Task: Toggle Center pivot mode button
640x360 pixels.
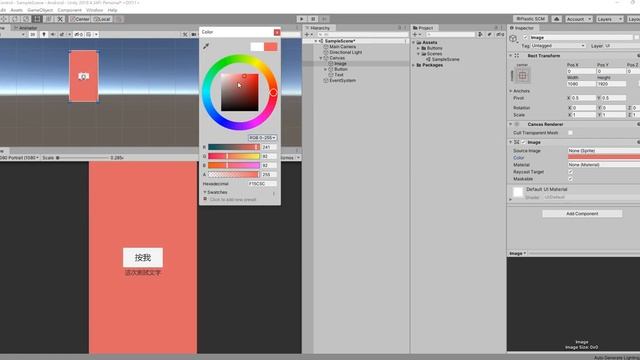Action: pos(80,19)
